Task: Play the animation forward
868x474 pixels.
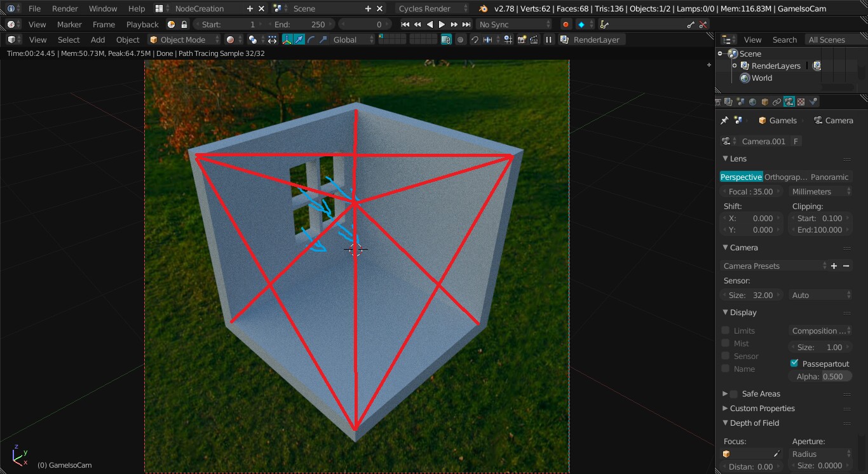Action: tap(442, 24)
